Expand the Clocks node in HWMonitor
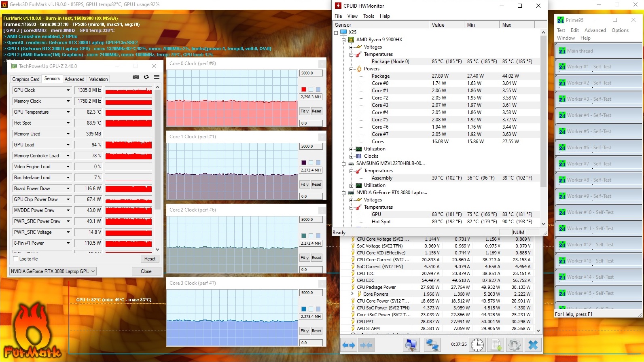This screenshot has width=644, height=362. pyautogui.click(x=352, y=156)
